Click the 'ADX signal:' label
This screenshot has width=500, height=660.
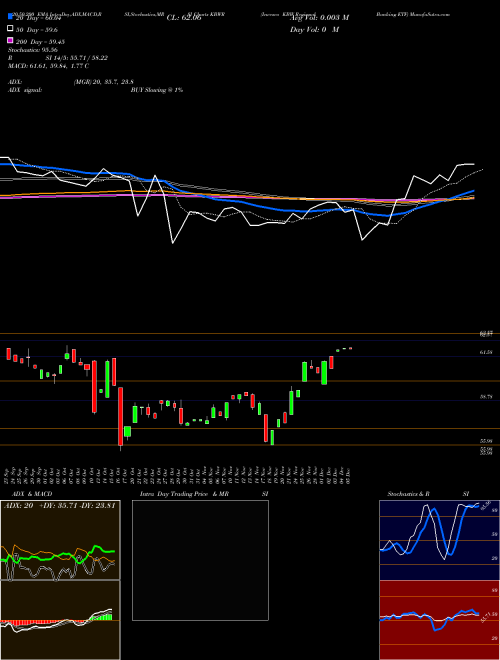[x=25, y=90]
